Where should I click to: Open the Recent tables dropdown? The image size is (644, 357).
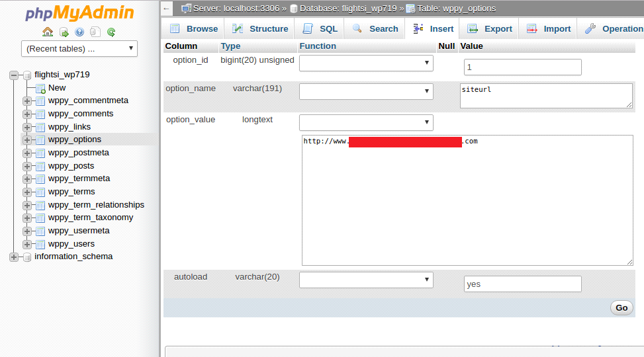pyautogui.click(x=79, y=48)
